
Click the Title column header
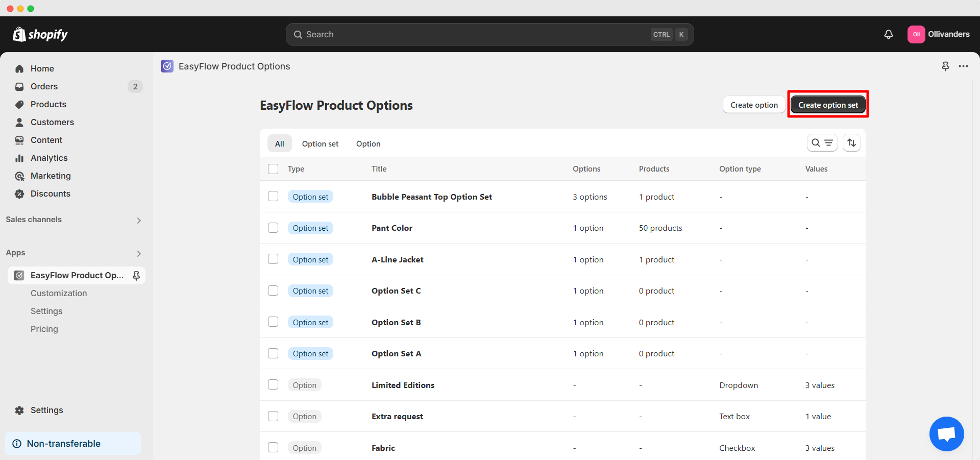[379, 169]
